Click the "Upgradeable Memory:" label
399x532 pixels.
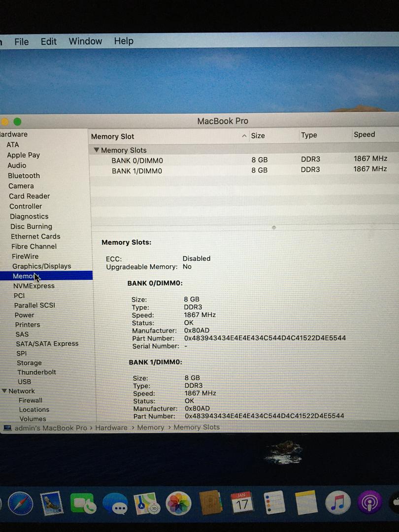(x=142, y=267)
